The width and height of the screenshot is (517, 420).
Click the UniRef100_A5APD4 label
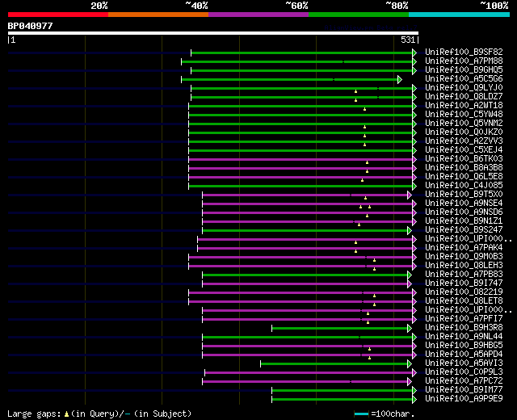click(x=464, y=355)
